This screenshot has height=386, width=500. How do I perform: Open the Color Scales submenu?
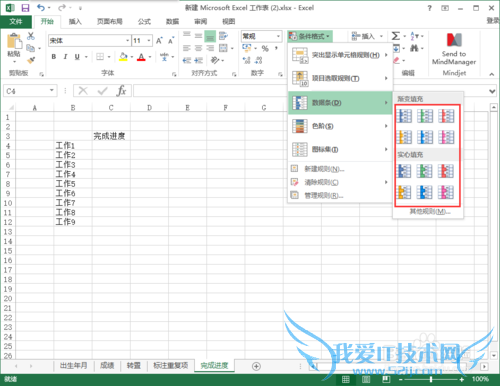pyautogui.click(x=340, y=126)
